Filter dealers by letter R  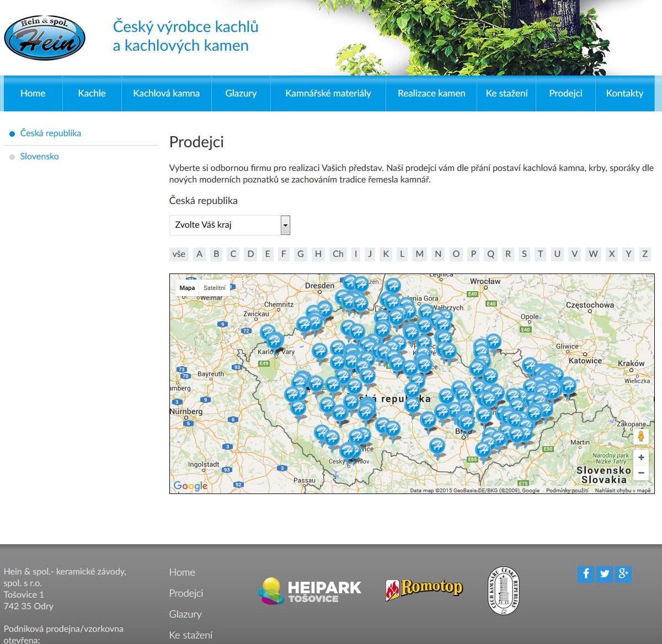pyautogui.click(x=508, y=254)
